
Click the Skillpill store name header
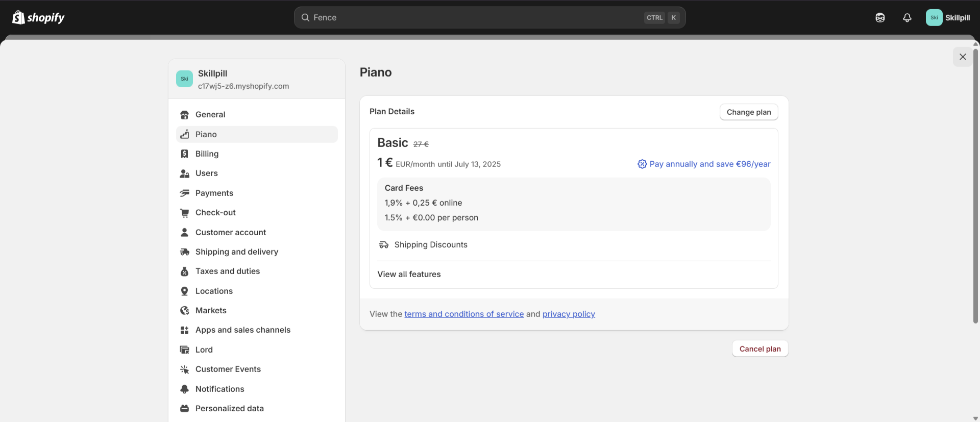[212, 73]
